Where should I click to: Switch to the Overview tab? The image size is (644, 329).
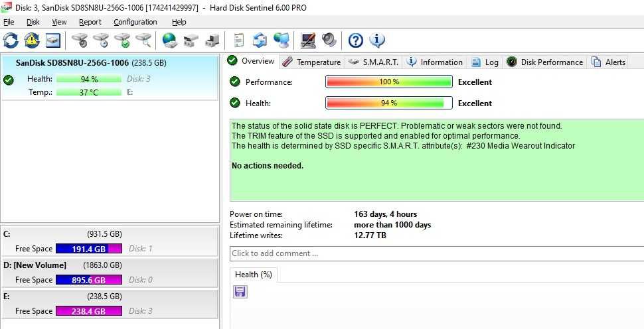tap(252, 61)
